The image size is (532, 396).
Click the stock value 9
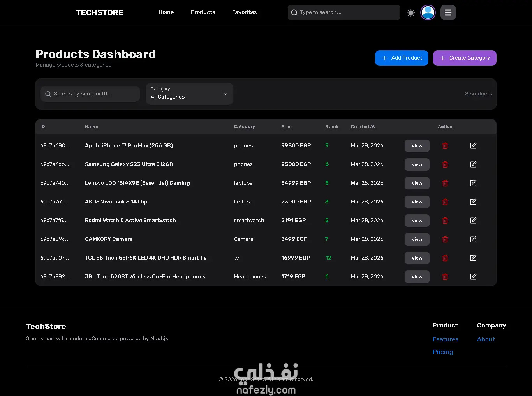(x=327, y=146)
